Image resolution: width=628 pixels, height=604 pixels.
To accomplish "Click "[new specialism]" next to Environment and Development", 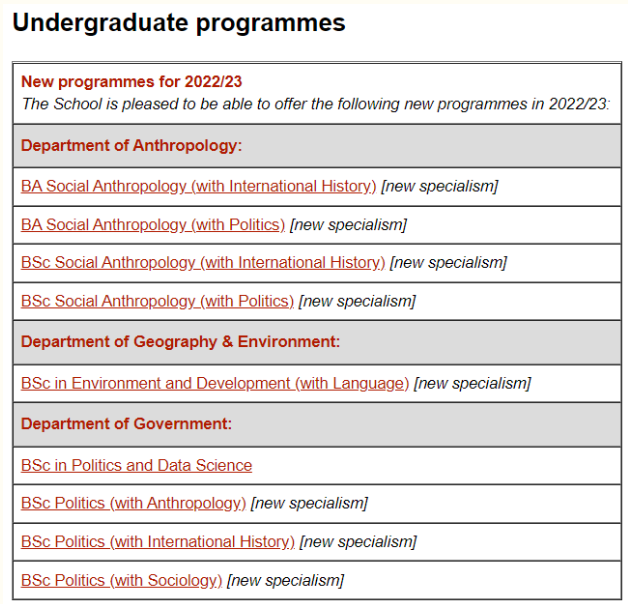I will [472, 383].
